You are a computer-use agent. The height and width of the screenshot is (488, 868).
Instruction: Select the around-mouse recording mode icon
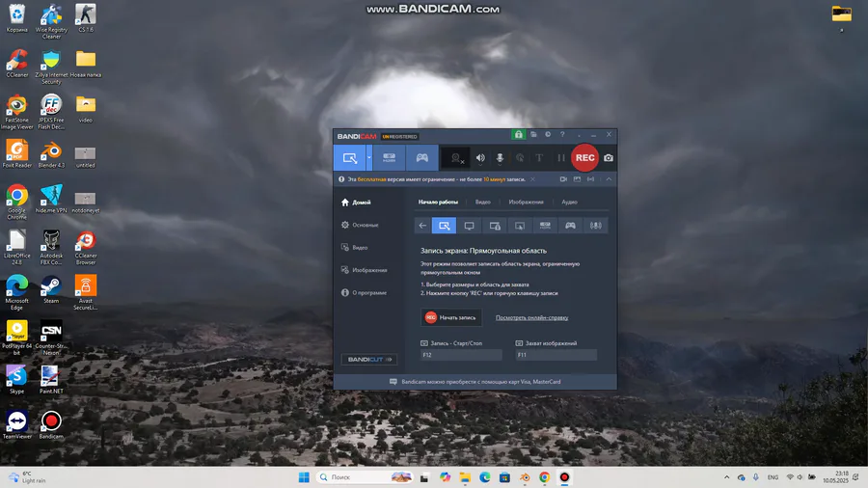pos(520,226)
